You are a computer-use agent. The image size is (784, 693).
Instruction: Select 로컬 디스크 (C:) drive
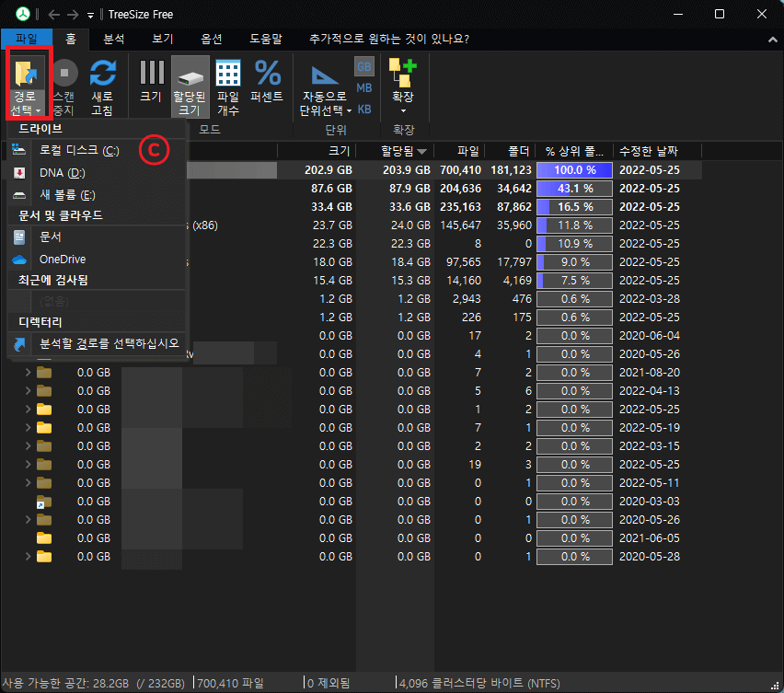(x=96, y=151)
